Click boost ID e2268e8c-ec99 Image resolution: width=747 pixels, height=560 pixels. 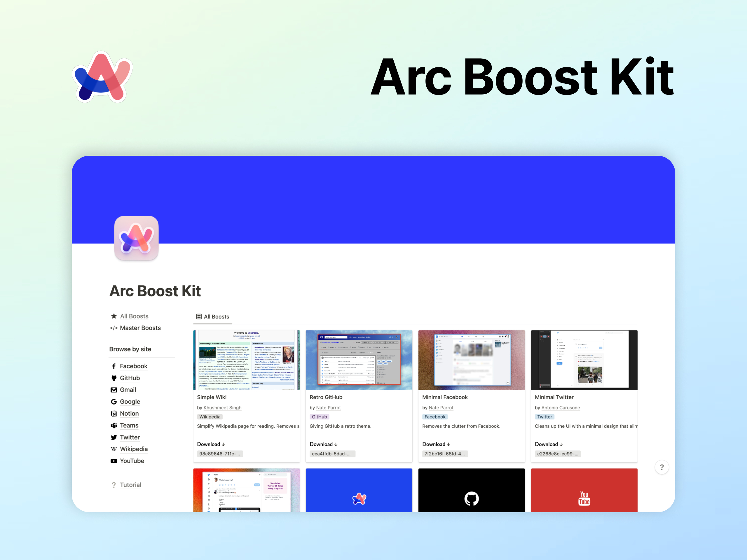tap(558, 454)
